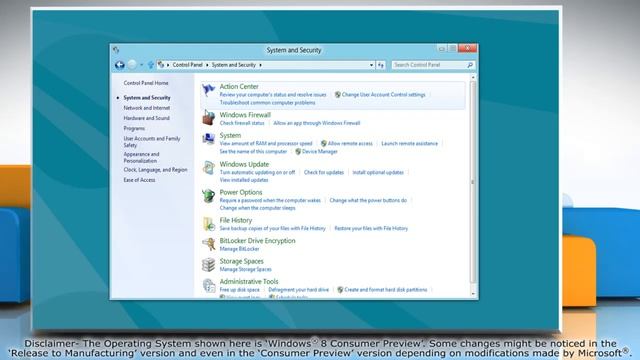The height and width of the screenshot is (360, 640).
Task: Click the search magnifier icon
Action: pyautogui.click(x=470, y=65)
